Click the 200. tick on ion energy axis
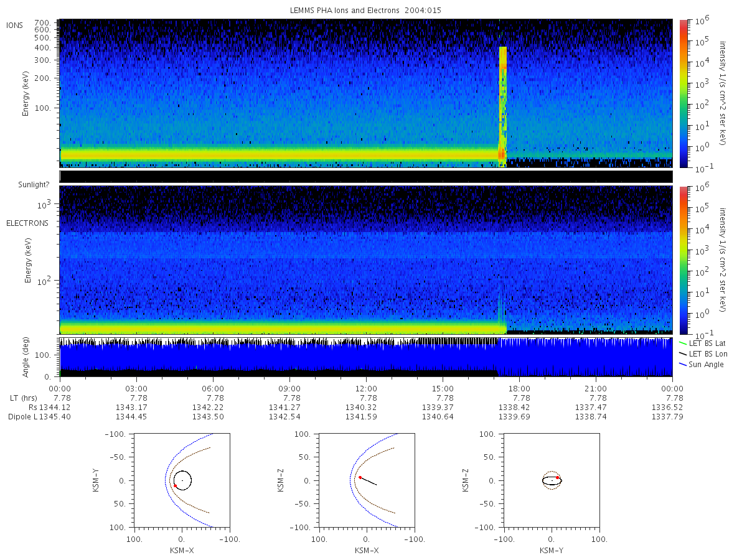The height and width of the screenshot is (560, 747). point(42,79)
